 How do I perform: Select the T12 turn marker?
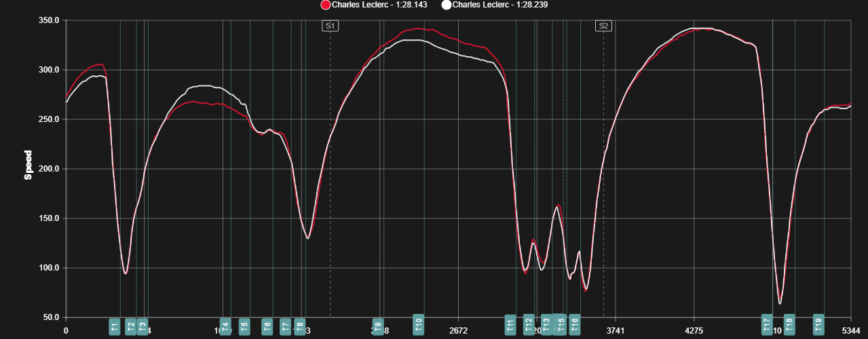(x=529, y=324)
